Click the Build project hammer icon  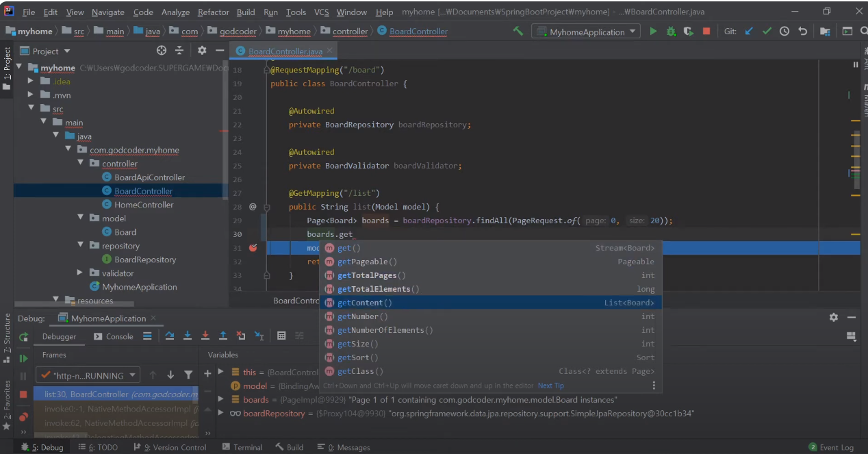coord(518,31)
